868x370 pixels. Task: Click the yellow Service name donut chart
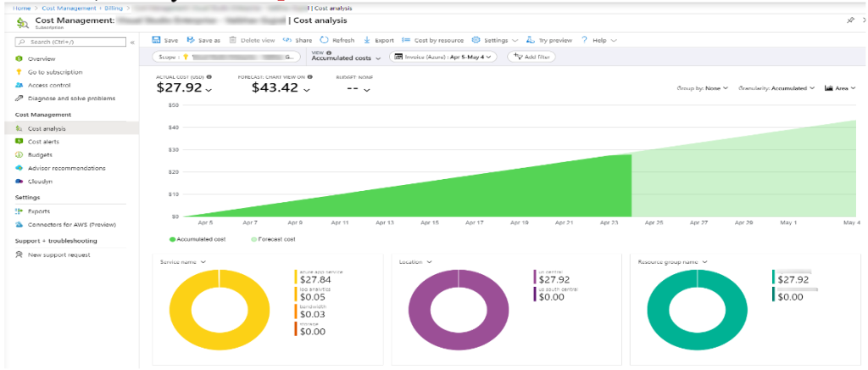coord(220,310)
